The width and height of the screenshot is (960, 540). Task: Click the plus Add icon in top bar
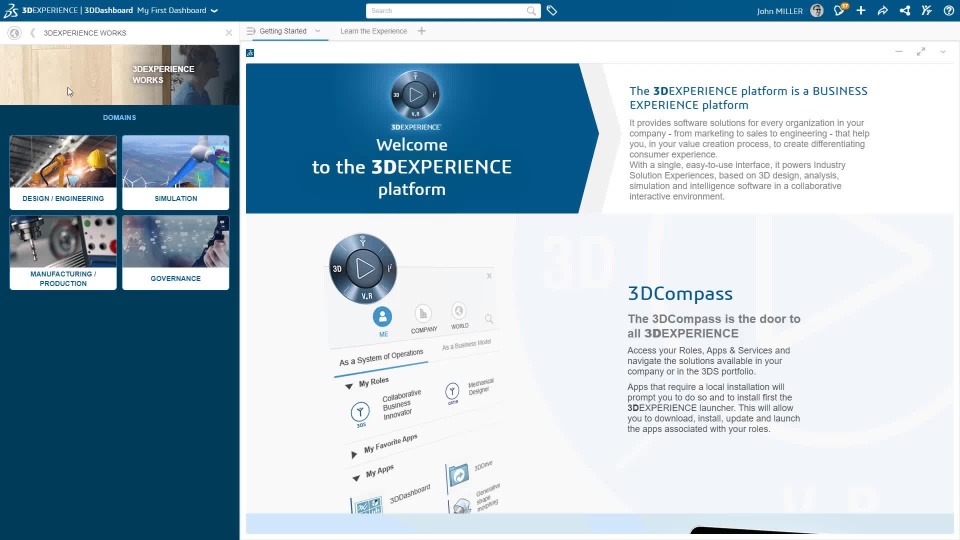(x=861, y=10)
